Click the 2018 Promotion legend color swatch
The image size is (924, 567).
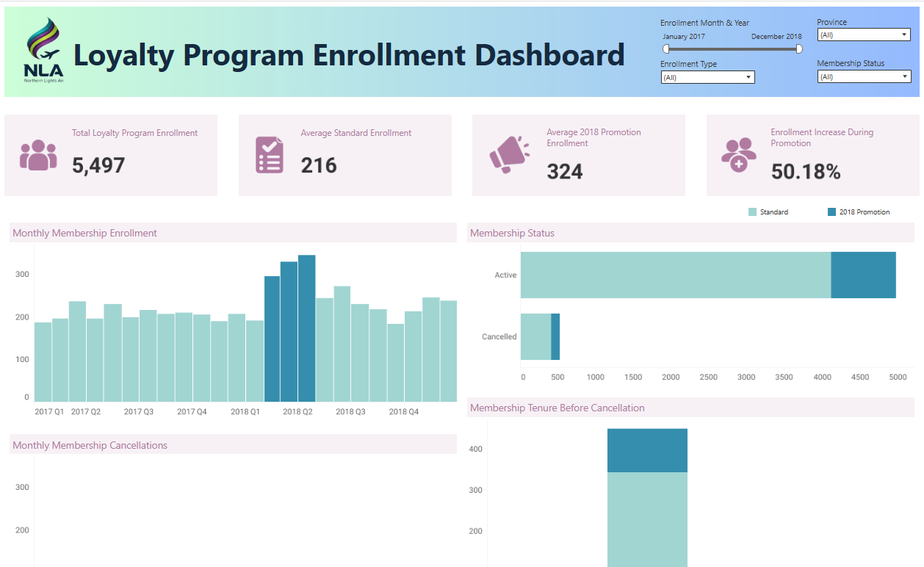coord(831,212)
